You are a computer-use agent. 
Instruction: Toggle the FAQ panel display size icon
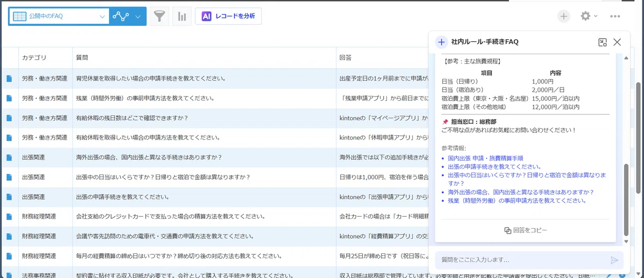click(603, 42)
